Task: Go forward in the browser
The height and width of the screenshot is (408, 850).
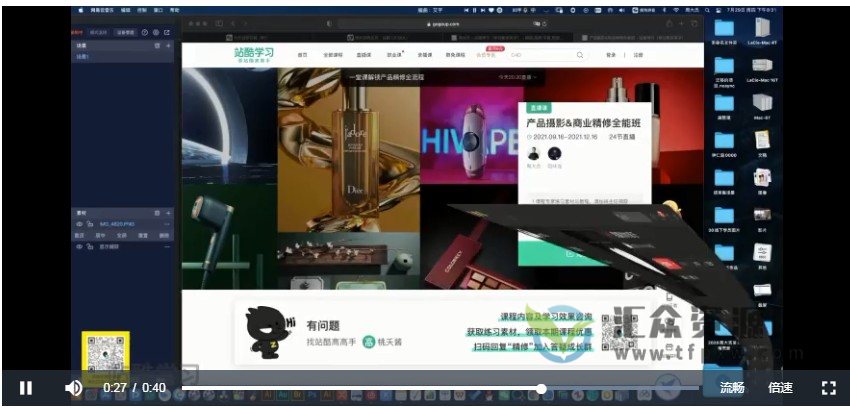Action: [245, 23]
